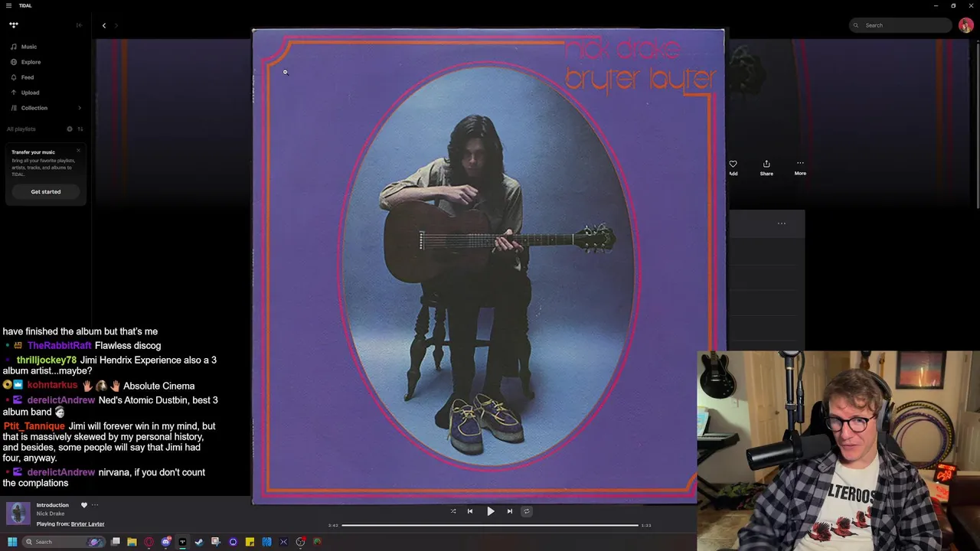Go forward with the right arrow
980x551 pixels.
116,25
